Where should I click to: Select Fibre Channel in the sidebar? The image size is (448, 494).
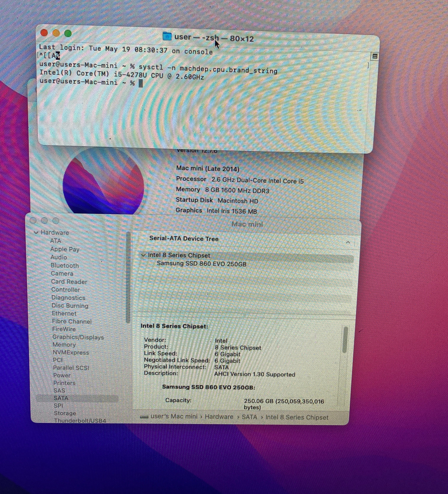click(72, 321)
